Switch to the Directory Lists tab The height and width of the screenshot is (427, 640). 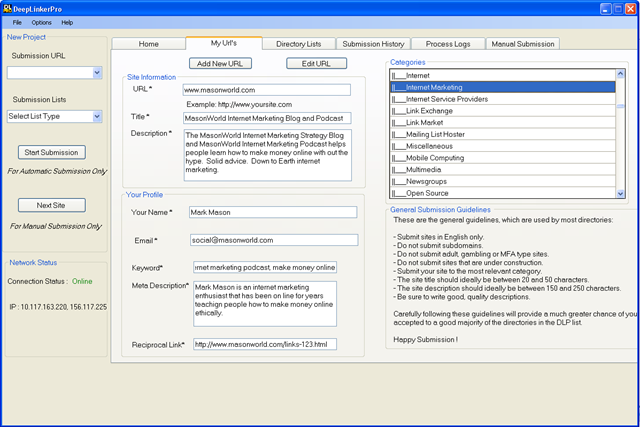pyautogui.click(x=299, y=44)
